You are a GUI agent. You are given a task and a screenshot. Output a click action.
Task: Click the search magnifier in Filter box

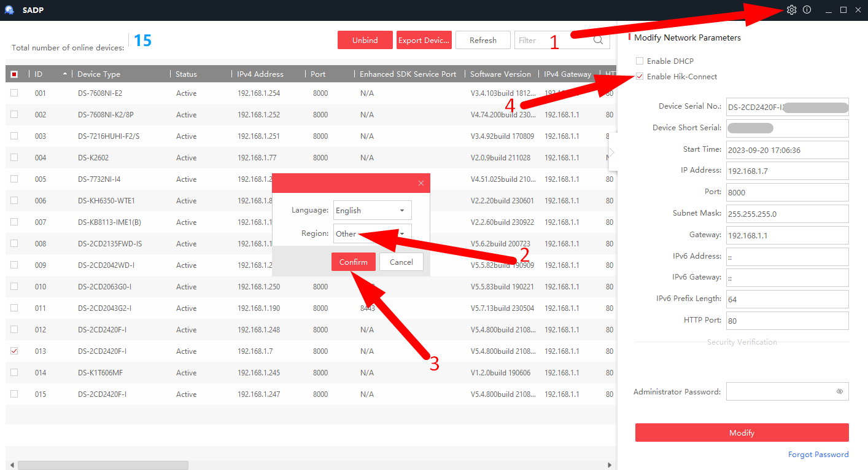(598, 40)
